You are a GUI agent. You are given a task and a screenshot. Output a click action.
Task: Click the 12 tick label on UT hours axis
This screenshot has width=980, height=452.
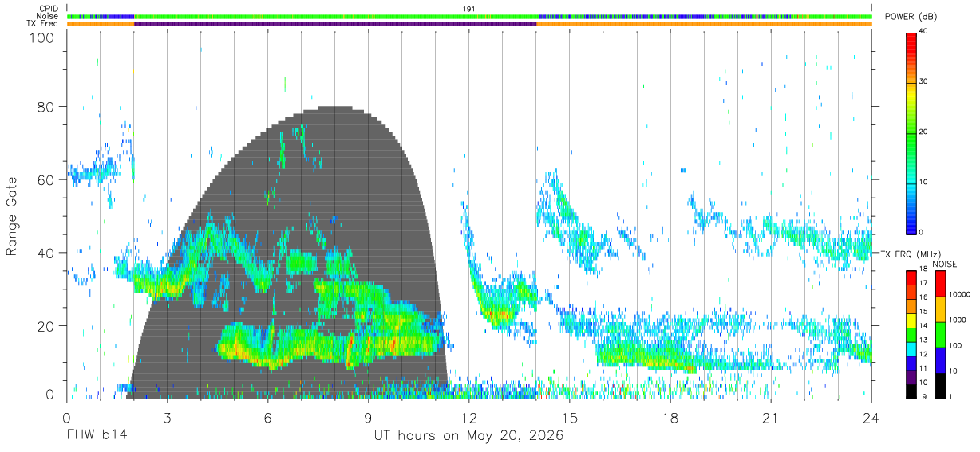(x=468, y=418)
